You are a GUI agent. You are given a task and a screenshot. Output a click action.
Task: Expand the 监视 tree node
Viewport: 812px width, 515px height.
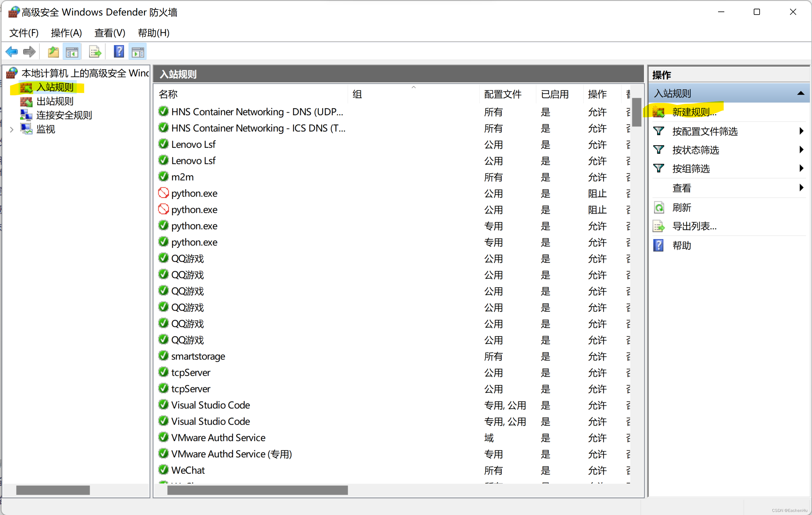pyautogui.click(x=11, y=129)
